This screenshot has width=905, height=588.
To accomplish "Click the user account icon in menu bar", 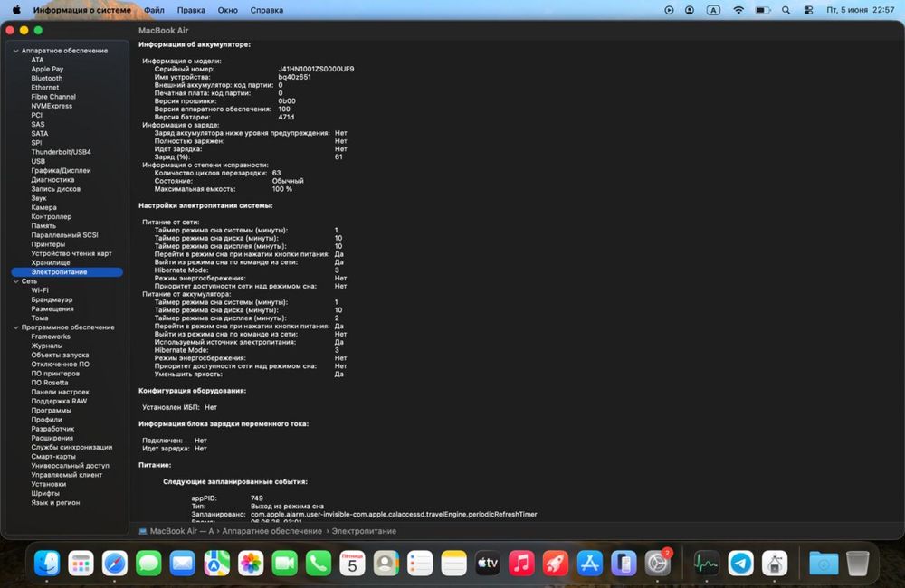I will [690, 10].
